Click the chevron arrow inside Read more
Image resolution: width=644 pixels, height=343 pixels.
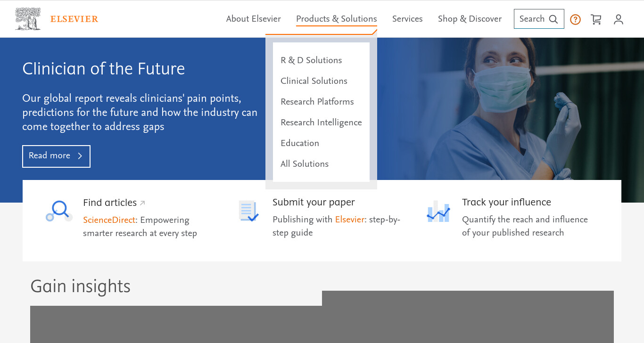[x=80, y=156]
